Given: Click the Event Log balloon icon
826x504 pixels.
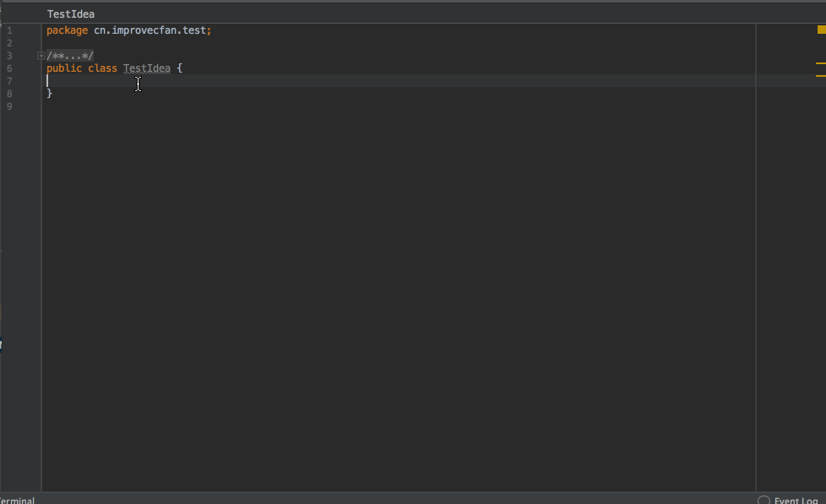Looking at the screenshot, I should (x=764, y=500).
